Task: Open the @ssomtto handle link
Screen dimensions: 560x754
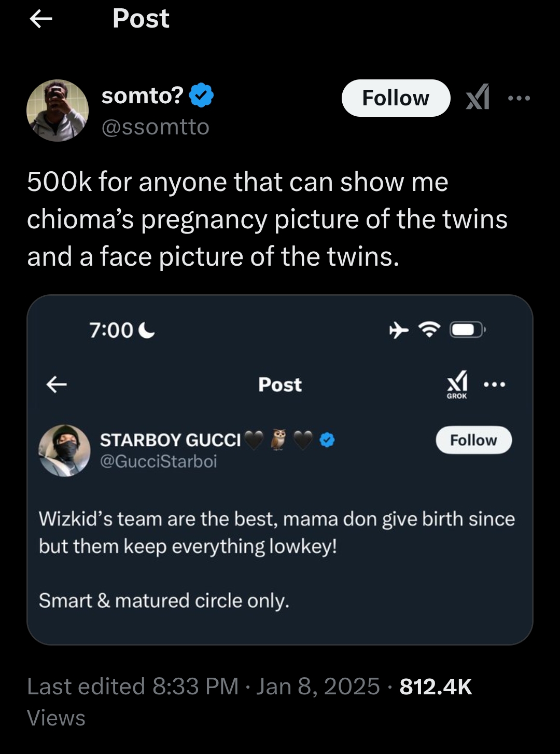Action: pos(156,127)
